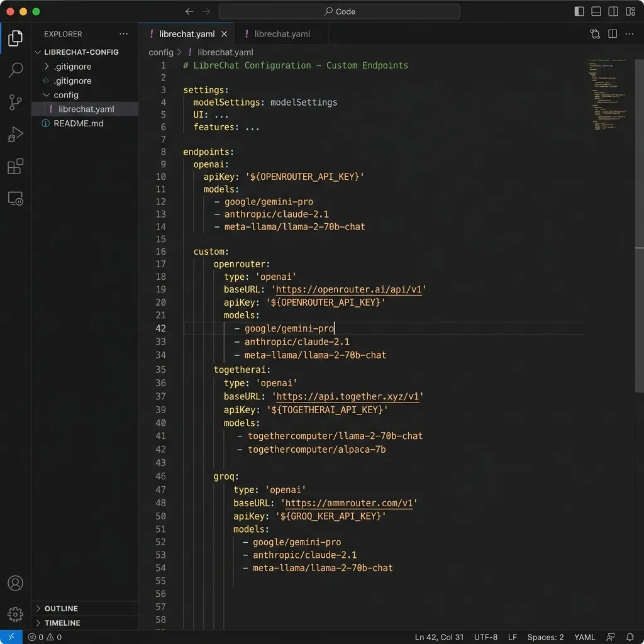Click the remote window indicator in status bar
This screenshot has height=644, width=644.
pyautogui.click(x=11, y=637)
